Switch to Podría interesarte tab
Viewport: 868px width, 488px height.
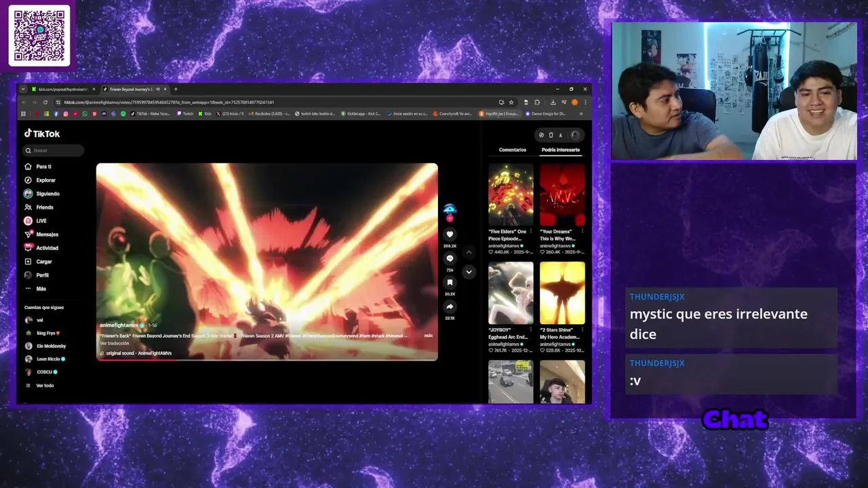560,150
